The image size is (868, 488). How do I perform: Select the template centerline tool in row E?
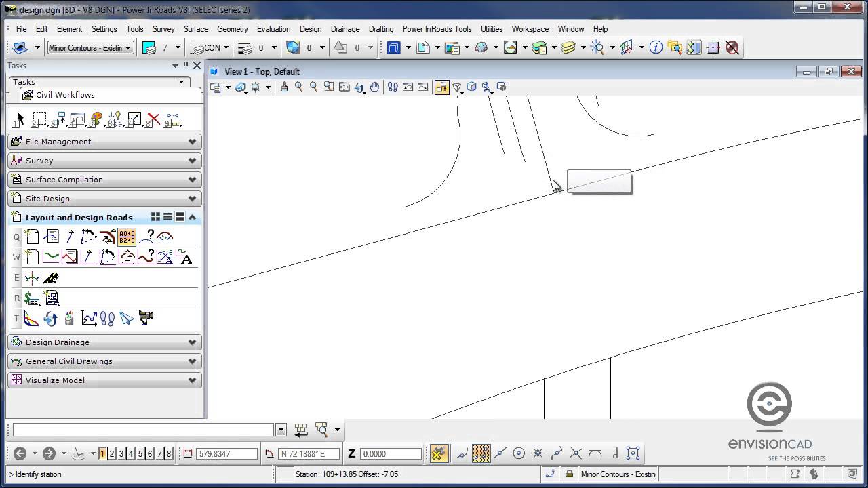tap(32, 278)
